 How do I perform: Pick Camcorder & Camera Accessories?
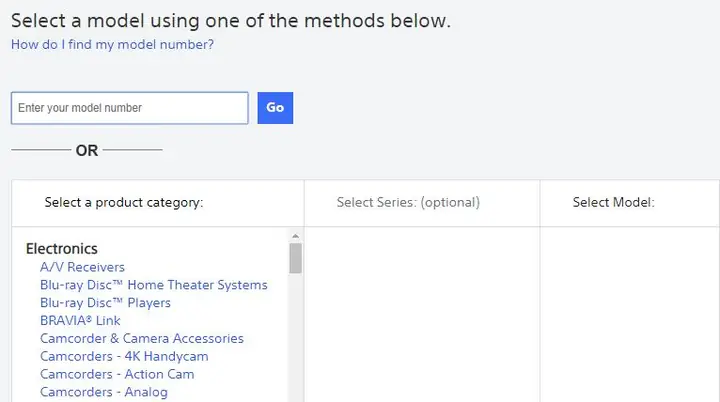point(141,338)
